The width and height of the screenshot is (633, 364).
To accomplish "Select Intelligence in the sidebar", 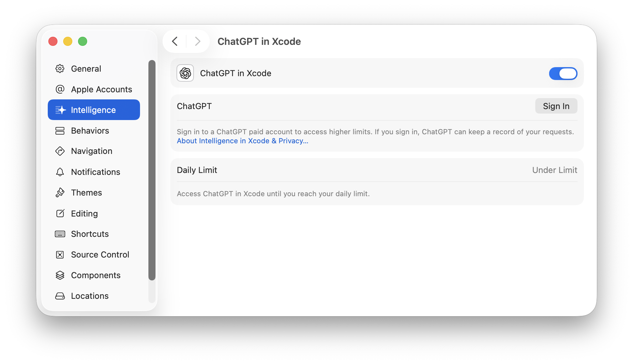I will tap(94, 110).
